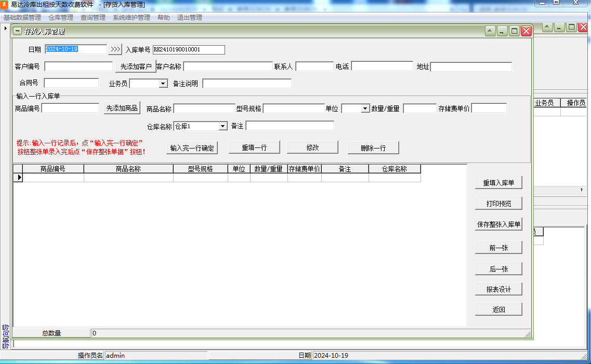Click background window scrollbar right arrow

(x=582, y=190)
